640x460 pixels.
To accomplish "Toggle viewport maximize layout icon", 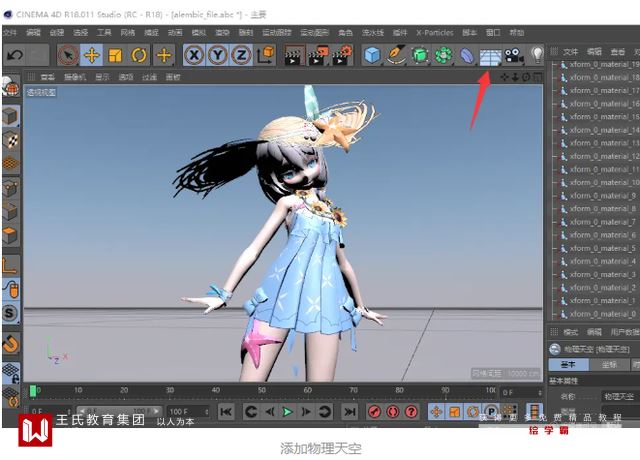I will (x=538, y=77).
